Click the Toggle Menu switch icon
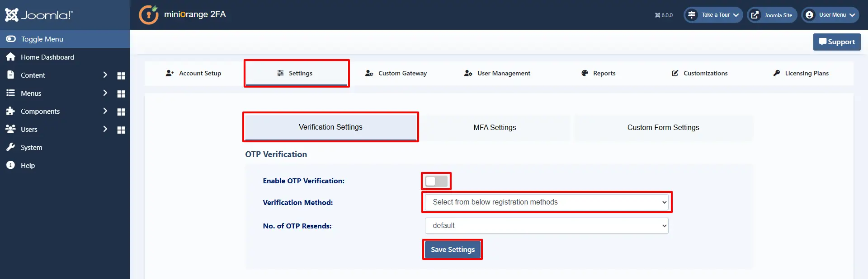The width and height of the screenshot is (868, 279). (x=11, y=39)
